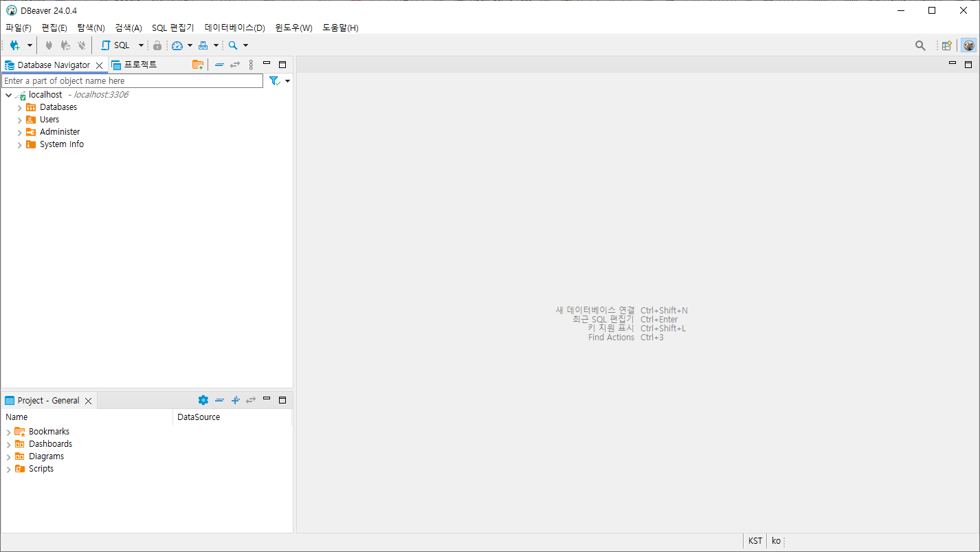Screen dimensions: 980x552
Task: Maximize the Project - General panel
Action: pyautogui.click(x=282, y=400)
